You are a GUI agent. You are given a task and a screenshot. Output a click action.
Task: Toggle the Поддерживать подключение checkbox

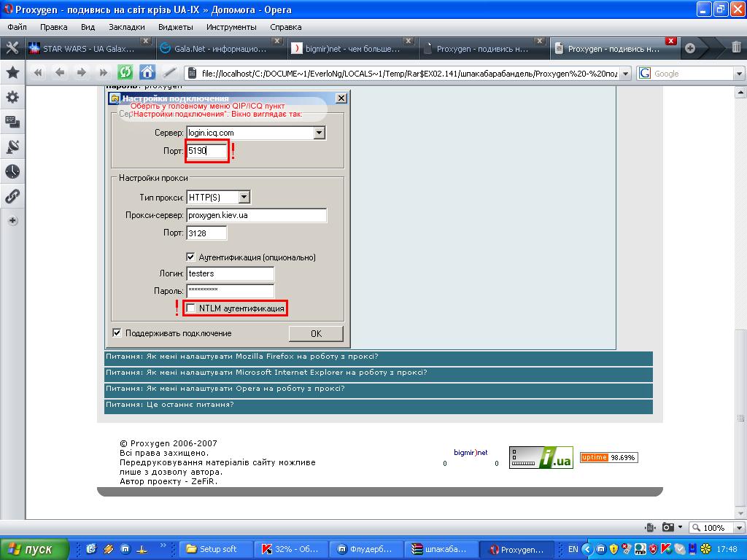point(117,333)
